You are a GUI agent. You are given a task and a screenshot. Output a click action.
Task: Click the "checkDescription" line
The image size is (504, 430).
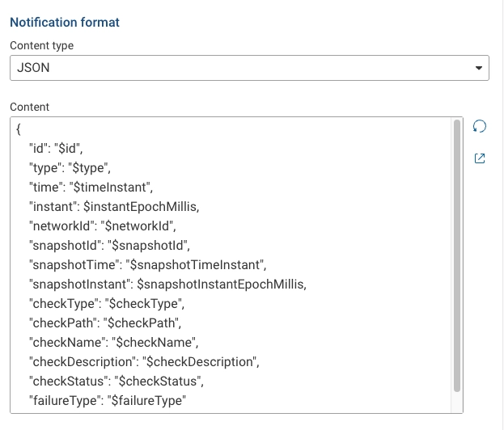144,362
